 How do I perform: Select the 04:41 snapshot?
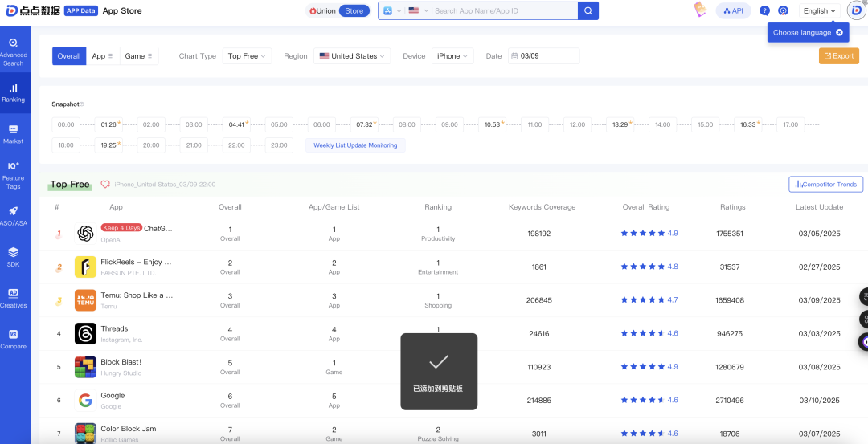(x=236, y=124)
